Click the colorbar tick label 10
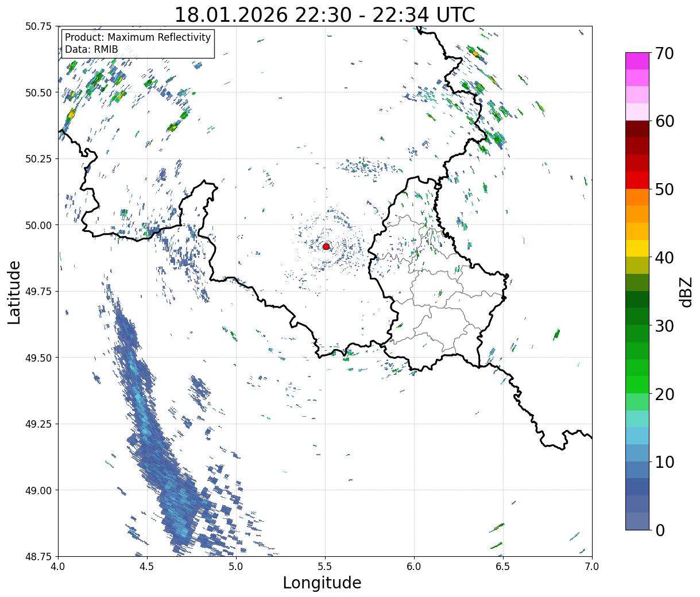This screenshot has height=597, width=700. 664,462
